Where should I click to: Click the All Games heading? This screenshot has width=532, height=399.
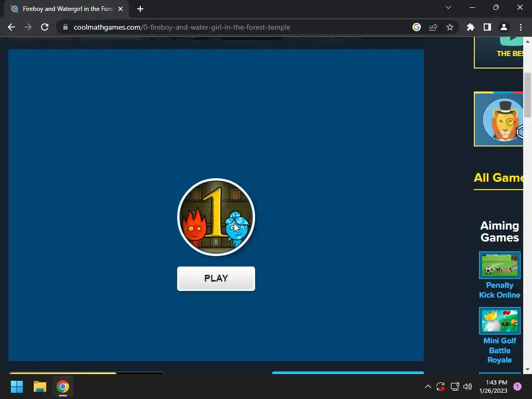498,178
